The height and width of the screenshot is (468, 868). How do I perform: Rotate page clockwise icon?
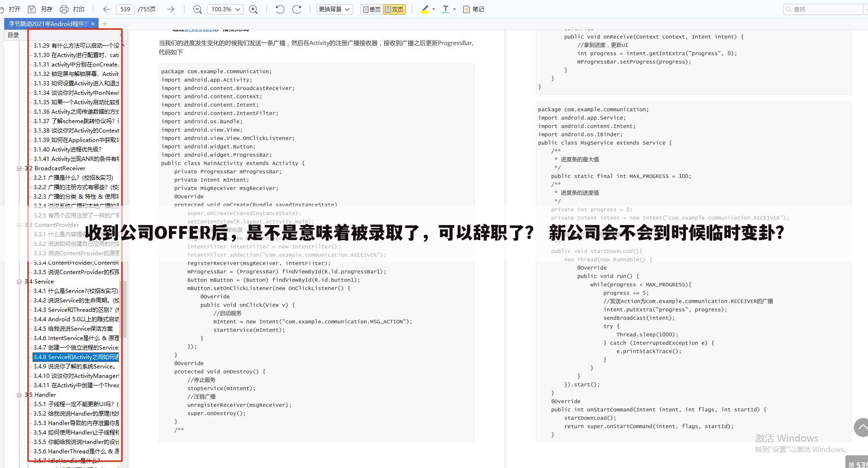coord(297,9)
